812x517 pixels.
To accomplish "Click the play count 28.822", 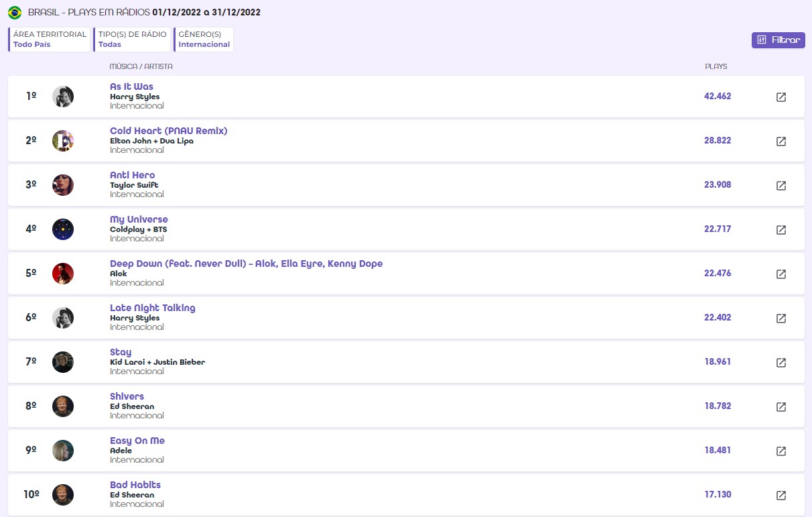I will [718, 141].
